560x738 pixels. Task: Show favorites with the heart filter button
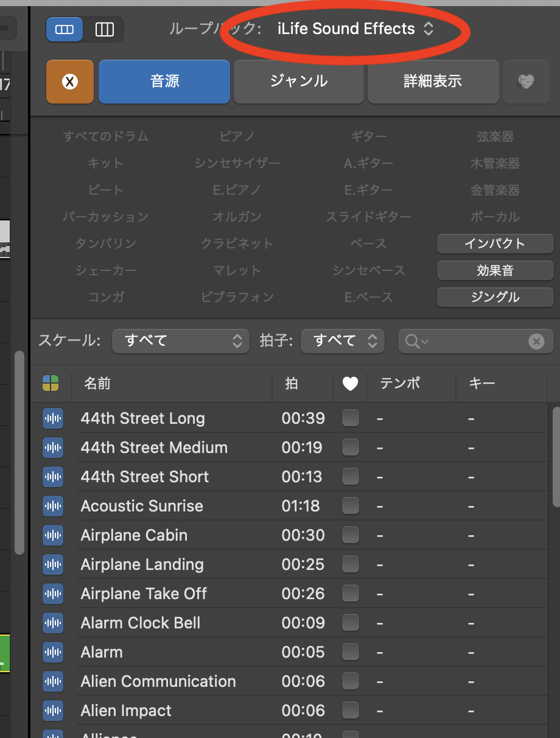coord(526,82)
